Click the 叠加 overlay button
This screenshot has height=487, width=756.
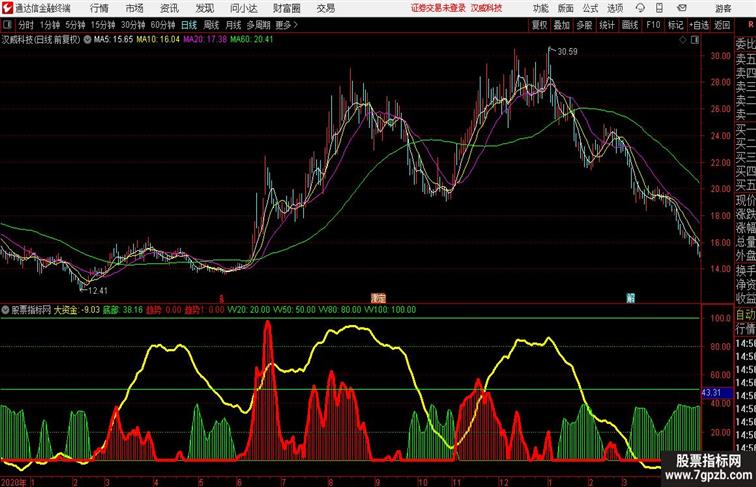coord(562,25)
